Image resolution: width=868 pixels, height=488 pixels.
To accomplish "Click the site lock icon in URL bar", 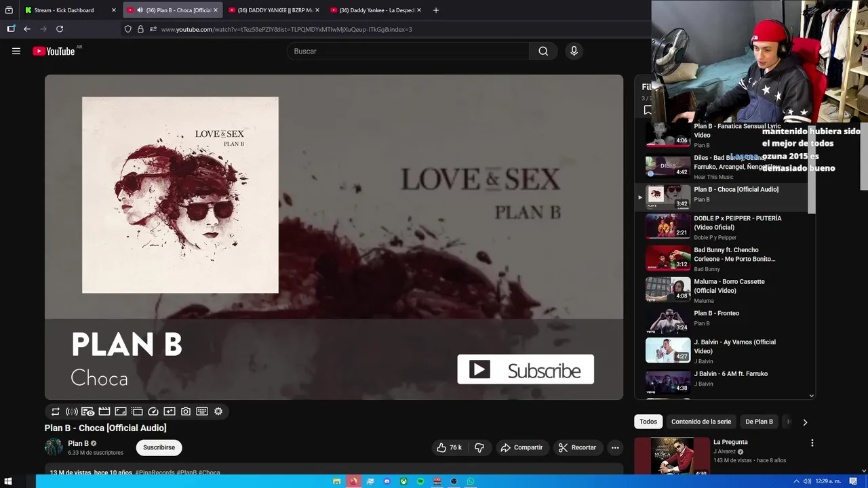I will [x=140, y=29].
